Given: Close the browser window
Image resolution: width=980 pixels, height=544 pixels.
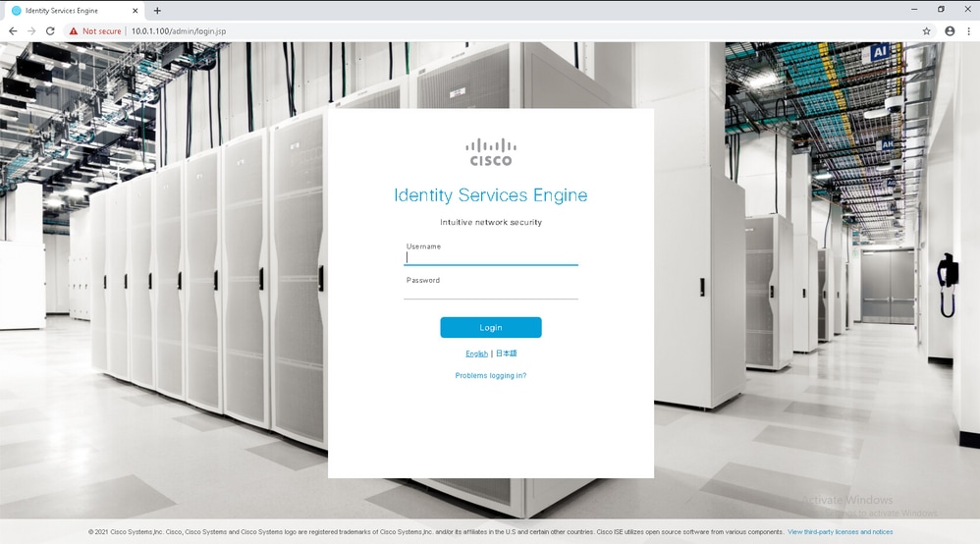Looking at the screenshot, I should click(x=967, y=10).
